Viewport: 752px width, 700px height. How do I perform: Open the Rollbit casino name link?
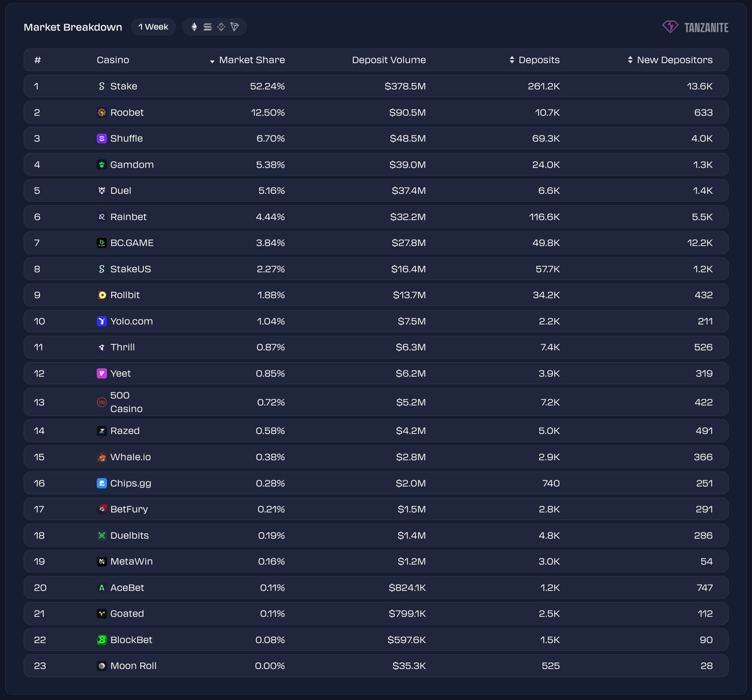pyautogui.click(x=125, y=295)
